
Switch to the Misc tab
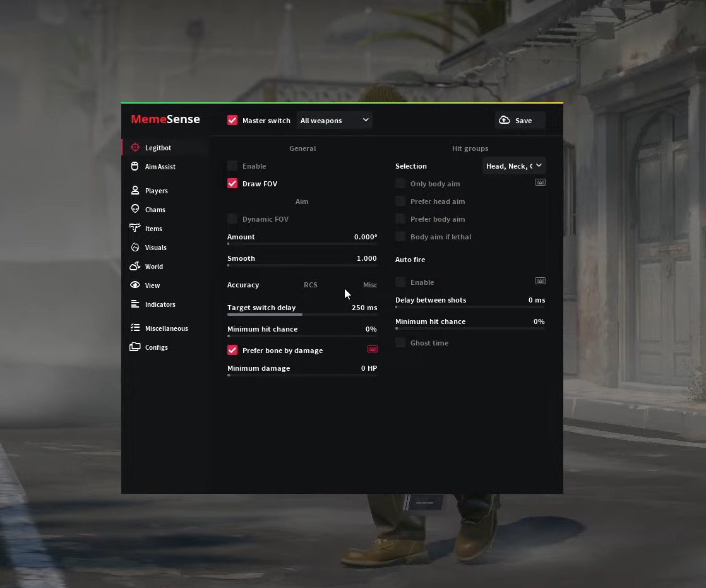pos(370,285)
